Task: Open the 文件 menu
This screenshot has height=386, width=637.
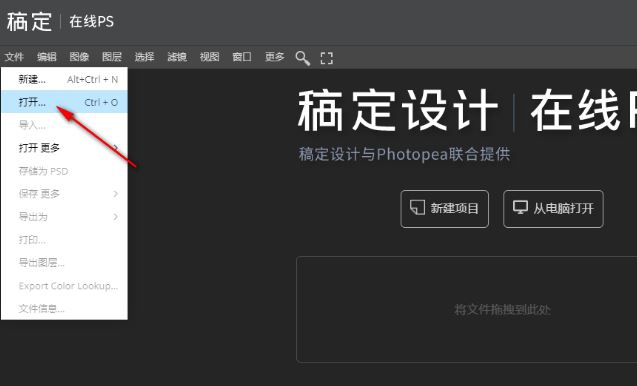Action: [14, 57]
